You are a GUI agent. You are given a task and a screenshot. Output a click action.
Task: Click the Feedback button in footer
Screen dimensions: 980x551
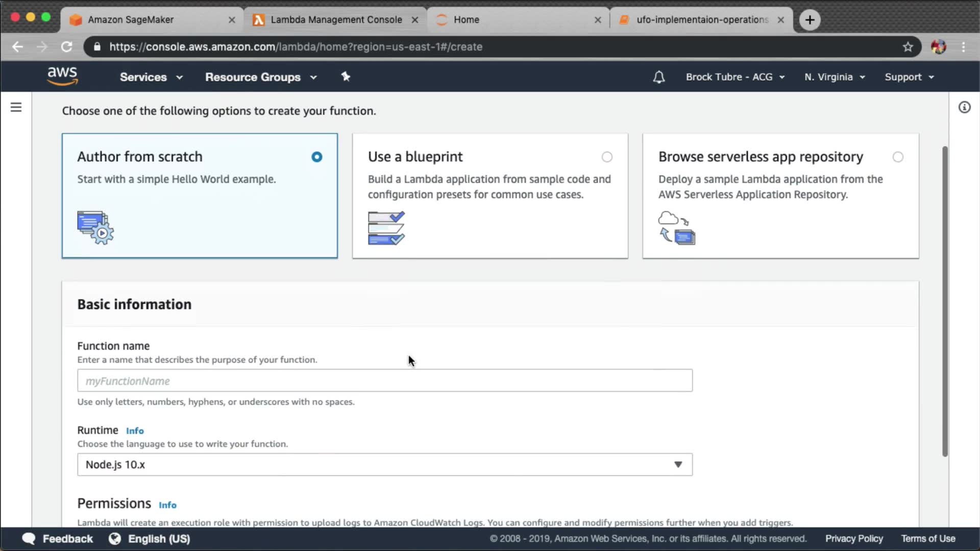(x=57, y=539)
